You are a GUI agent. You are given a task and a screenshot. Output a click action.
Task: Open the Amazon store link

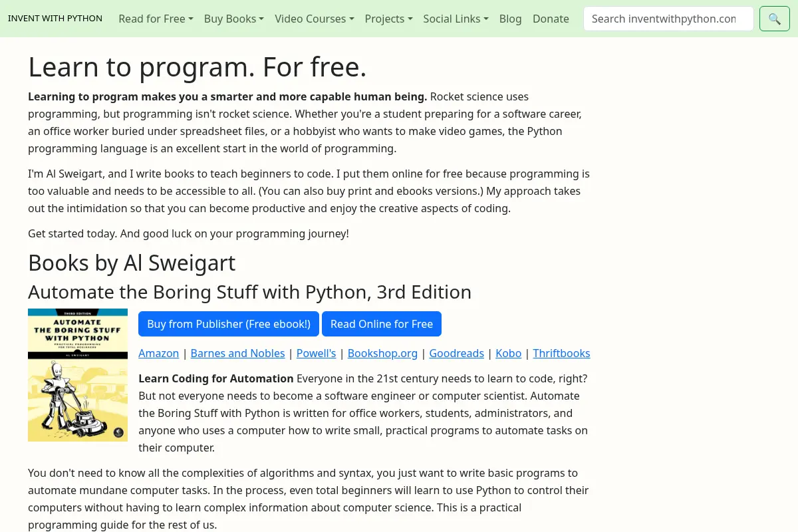tap(159, 353)
